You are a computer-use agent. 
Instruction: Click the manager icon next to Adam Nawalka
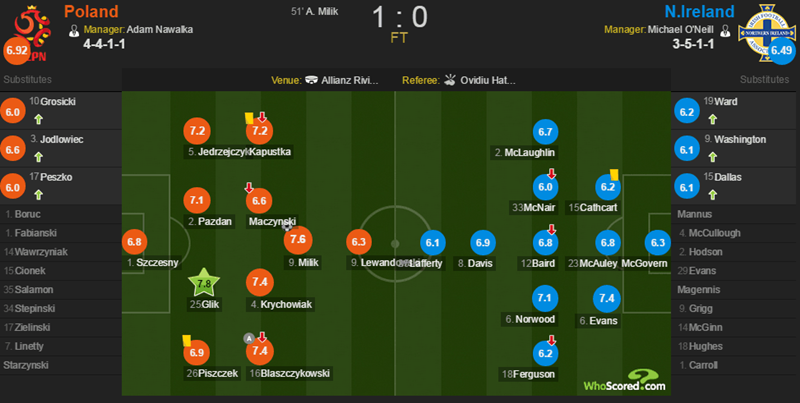click(x=75, y=30)
